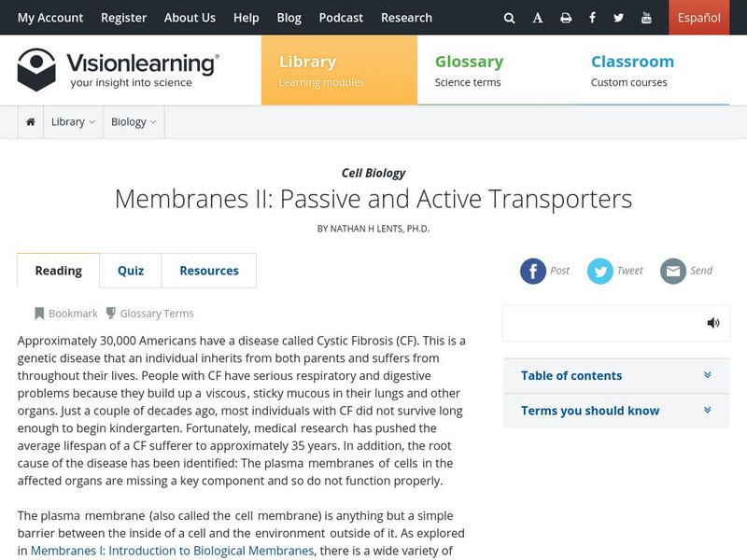Open Visionlearning's YouTube channel icon
Screen dimensions: 747x560
tap(647, 18)
